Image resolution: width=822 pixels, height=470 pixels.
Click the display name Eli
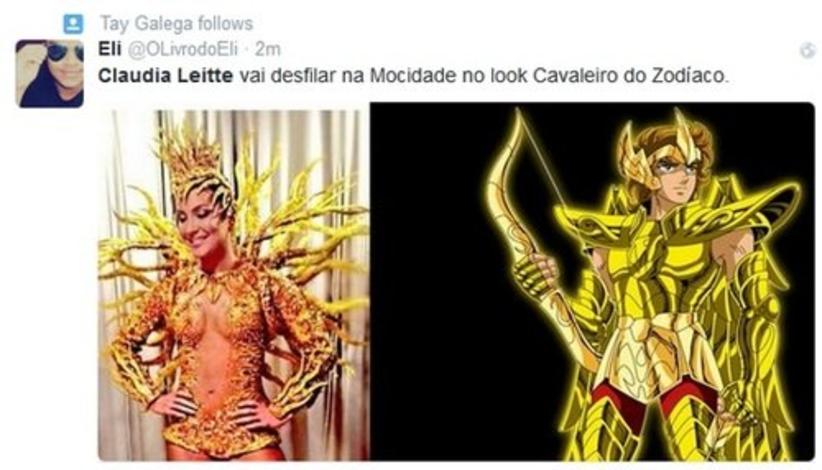click(110, 49)
